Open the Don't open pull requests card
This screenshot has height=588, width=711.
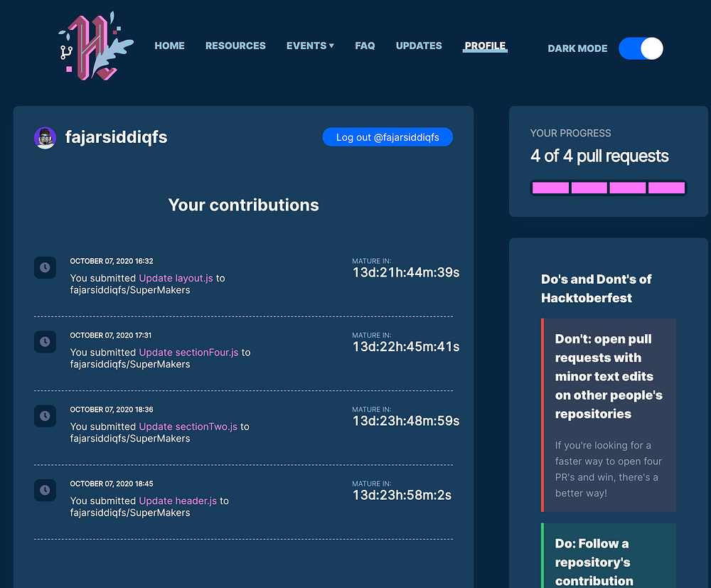coord(609,415)
